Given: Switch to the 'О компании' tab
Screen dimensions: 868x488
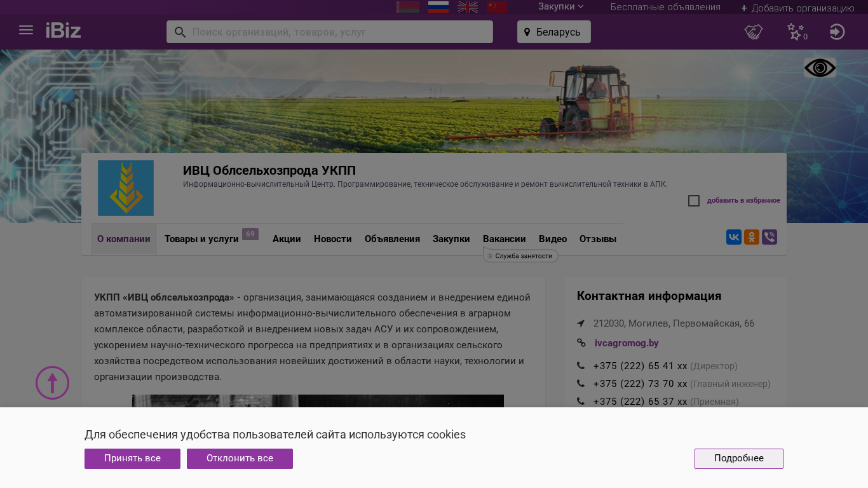Looking at the screenshot, I should tap(124, 239).
